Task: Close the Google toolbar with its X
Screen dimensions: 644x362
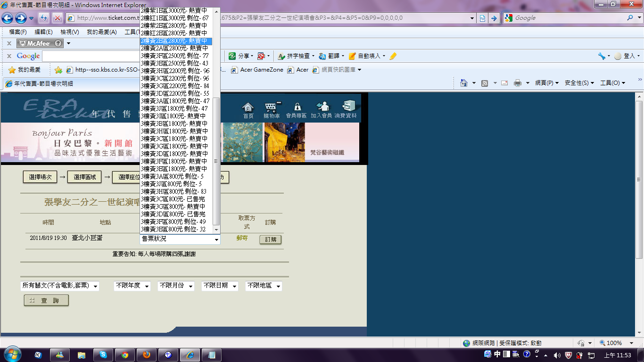Action: coord(9,56)
